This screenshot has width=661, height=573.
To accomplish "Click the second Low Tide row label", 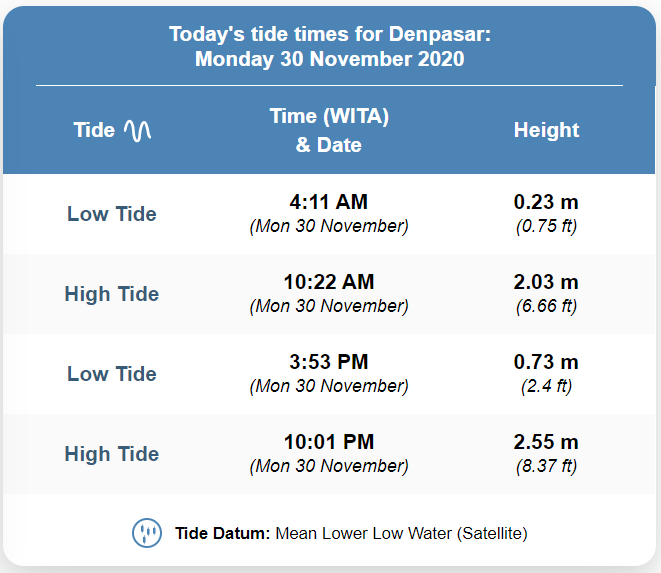I will coord(112,374).
